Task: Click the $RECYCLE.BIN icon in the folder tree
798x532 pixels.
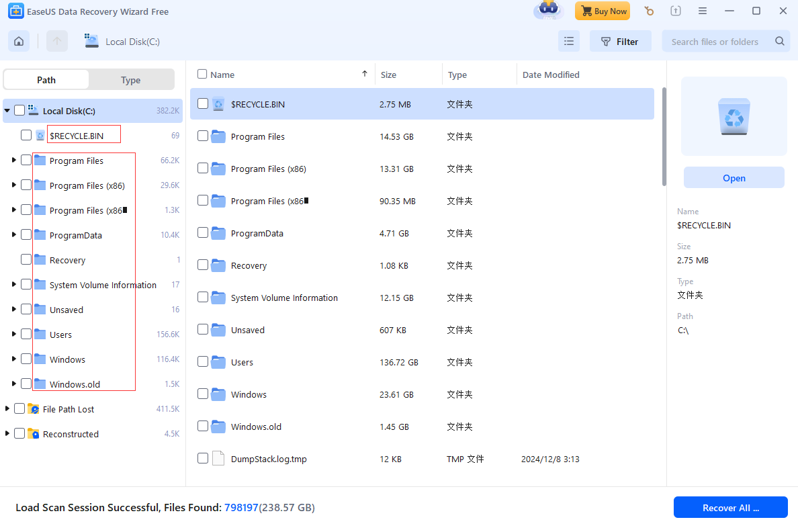Action: coord(40,136)
